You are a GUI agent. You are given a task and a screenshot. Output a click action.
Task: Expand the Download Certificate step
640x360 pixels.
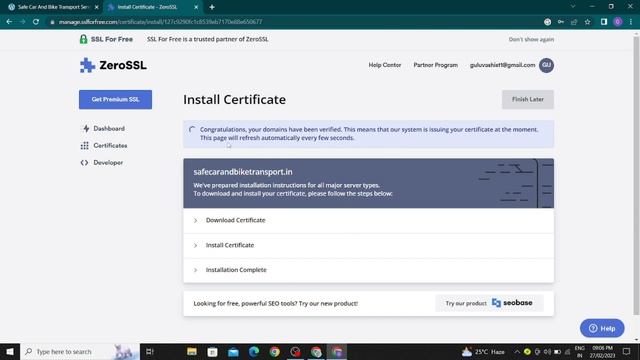pos(369,220)
